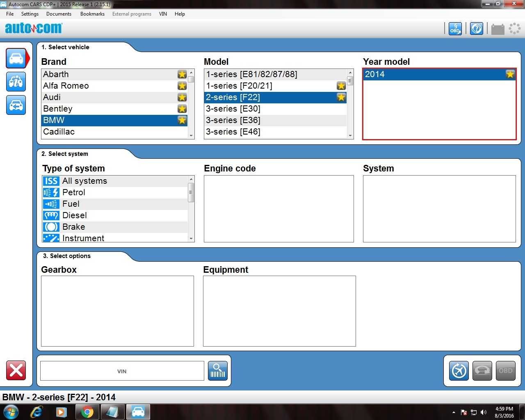Open the truck vehicles sidebar icon
This screenshot has width=525, height=420.
(x=16, y=82)
